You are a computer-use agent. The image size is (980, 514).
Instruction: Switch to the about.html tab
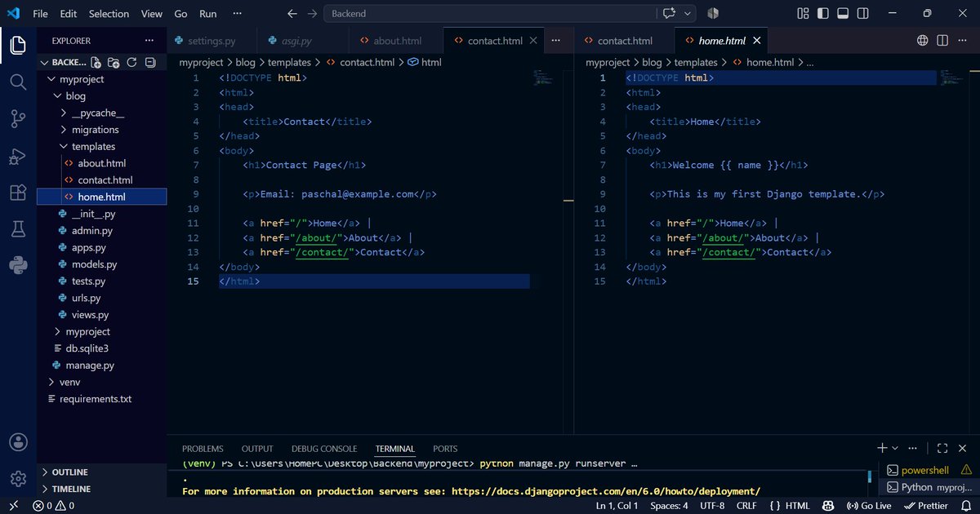click(x=396, y=40)
